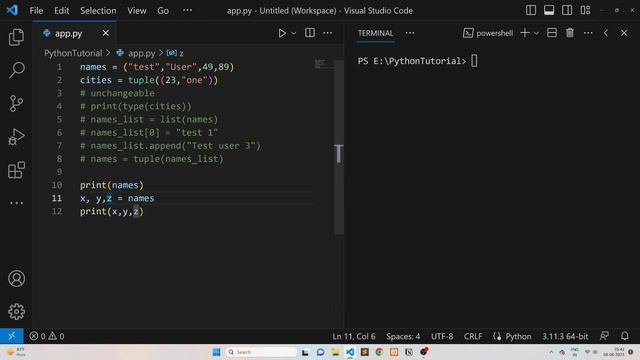Screen dimensions: 640x360
Task: Open the Manage gear settings icon
Action: point(16,312)
